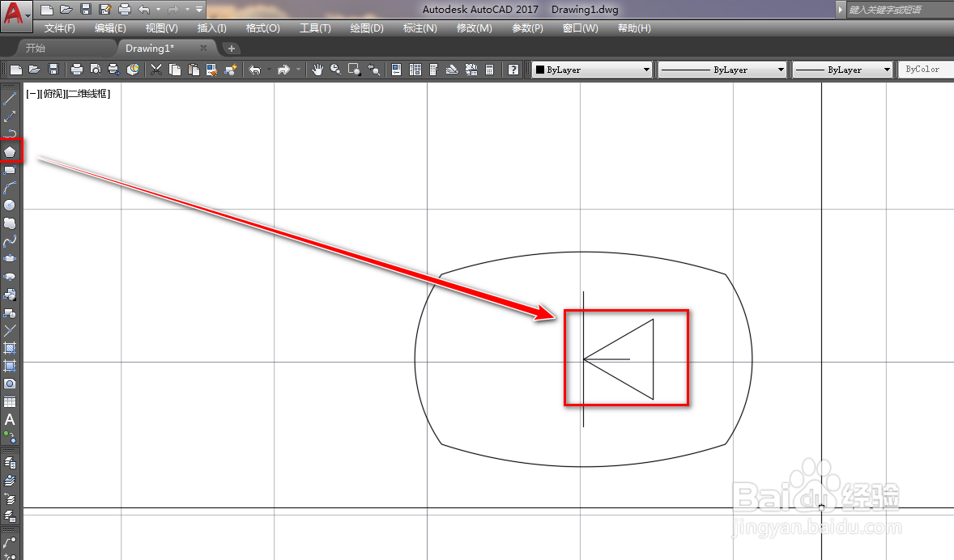Screen dimensions: 954x560
Task: Open the color ByLayer dropdown
Action: (x=593, y=70)
